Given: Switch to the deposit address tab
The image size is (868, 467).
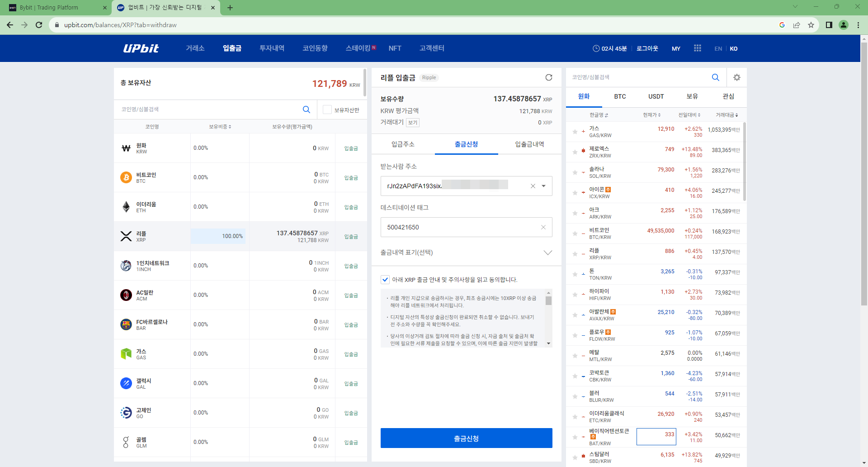Looking at the screenshot, I should click(x=403, y=144).
